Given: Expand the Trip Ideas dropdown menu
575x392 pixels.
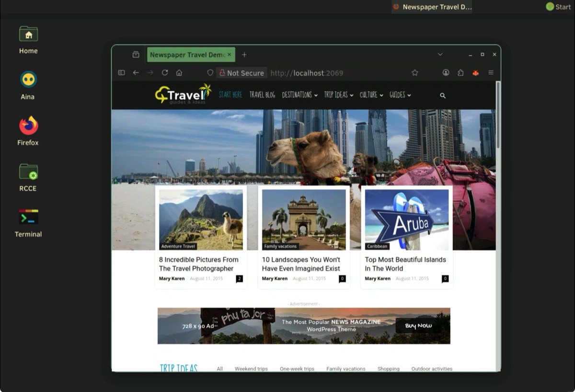Looking at the screenshot, I should tap(338, 95).
